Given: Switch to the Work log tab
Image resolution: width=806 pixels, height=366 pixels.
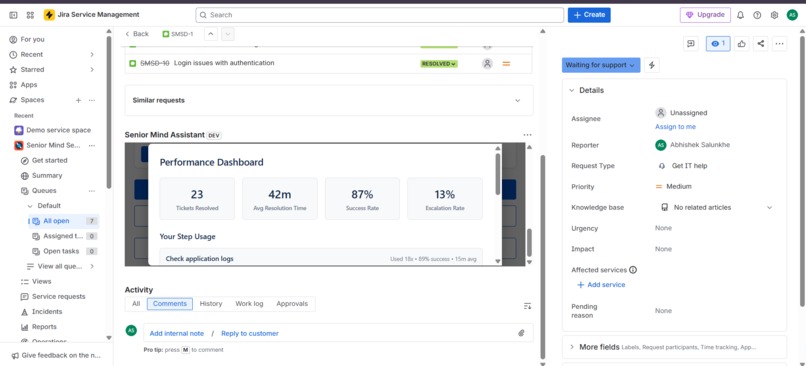Looking at the screenshot, I should (249, 304).
